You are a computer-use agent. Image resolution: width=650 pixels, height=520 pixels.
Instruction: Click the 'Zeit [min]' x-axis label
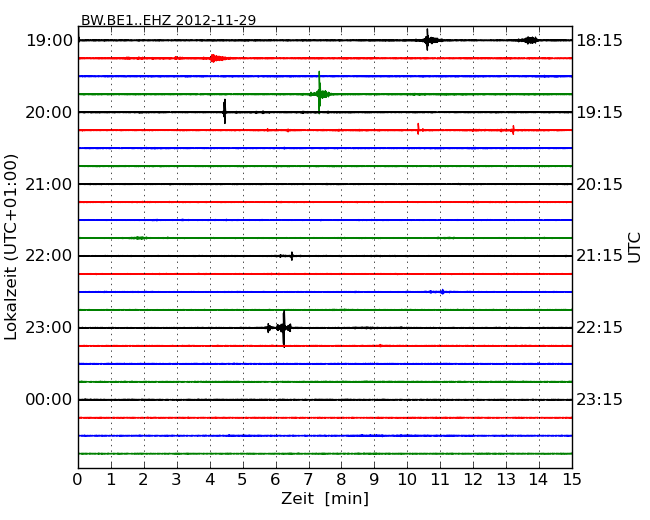(325, 498)
